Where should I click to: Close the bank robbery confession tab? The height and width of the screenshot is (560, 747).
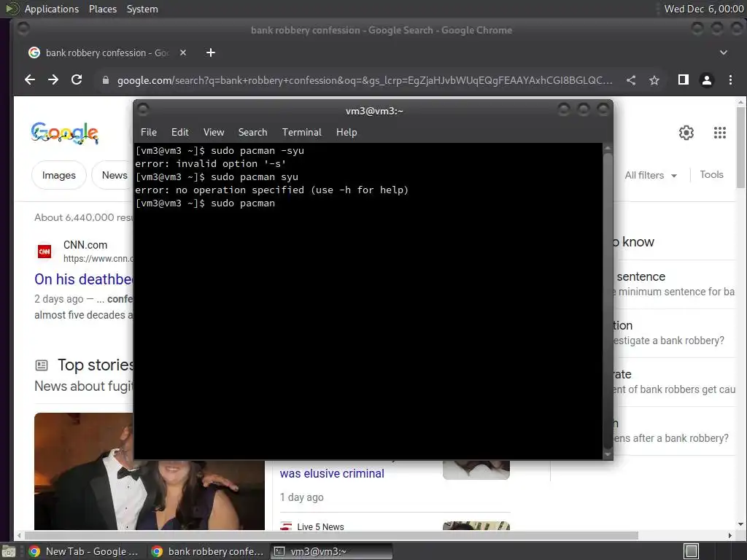click(x=183, y=52)
